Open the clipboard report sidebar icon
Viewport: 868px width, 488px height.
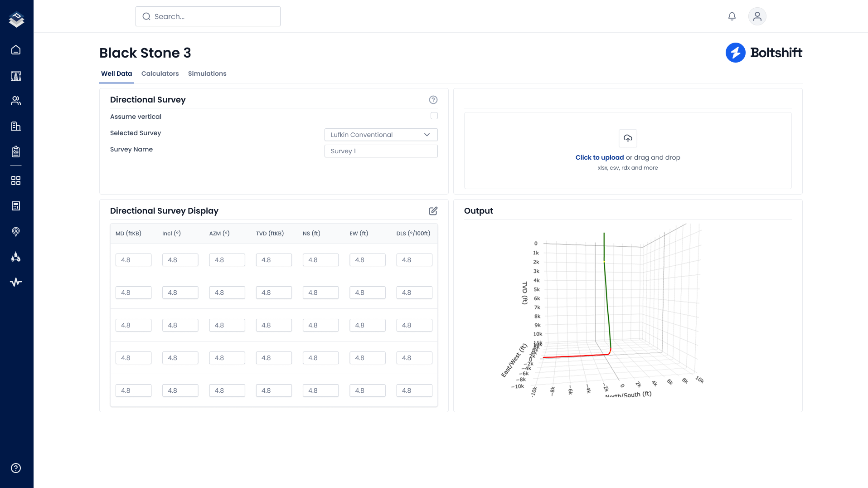(16, 151)
